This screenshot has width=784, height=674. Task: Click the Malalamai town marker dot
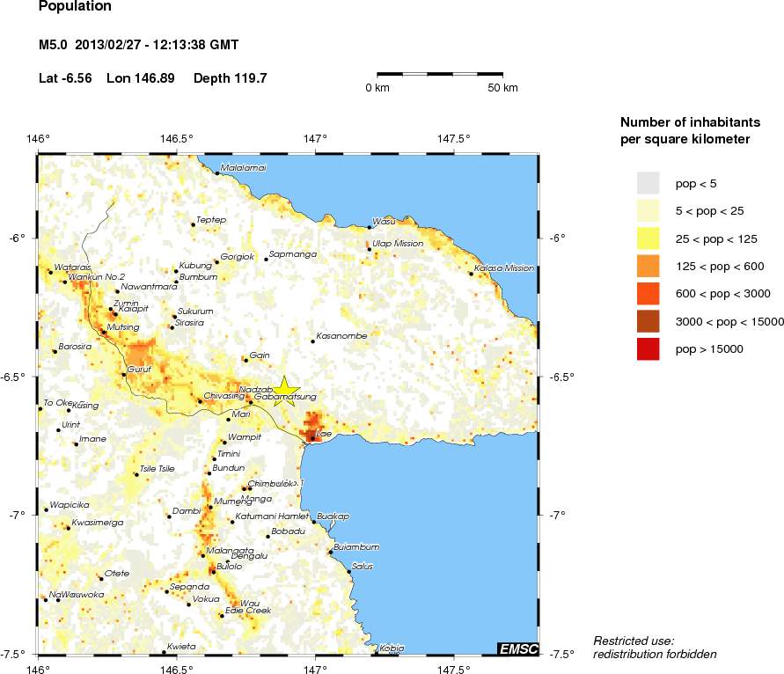217,173
